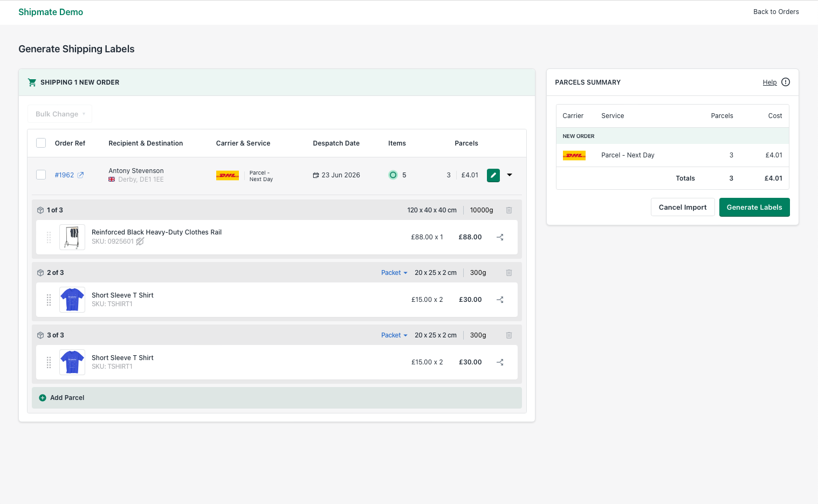Click the 10000g weight of parcel 1
This screenshot has height=504, width=818.
click(482, 210)
